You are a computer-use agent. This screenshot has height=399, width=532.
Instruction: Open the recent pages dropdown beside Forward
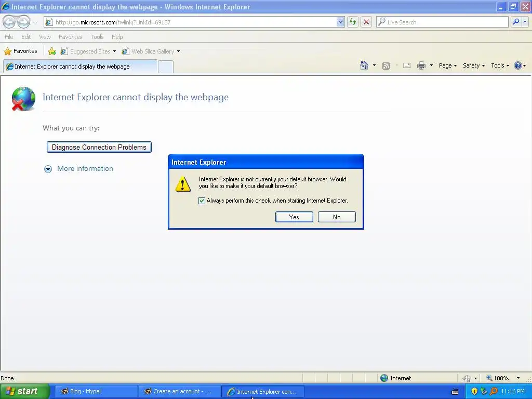coord(35,22)
